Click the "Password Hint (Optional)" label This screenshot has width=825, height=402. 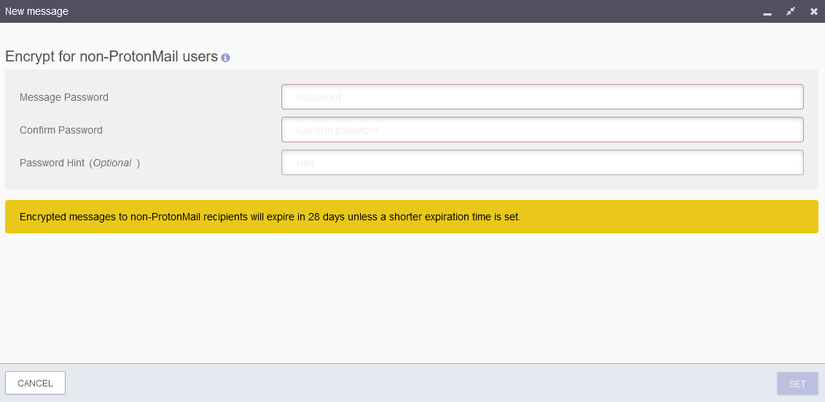tap(79, 163)
